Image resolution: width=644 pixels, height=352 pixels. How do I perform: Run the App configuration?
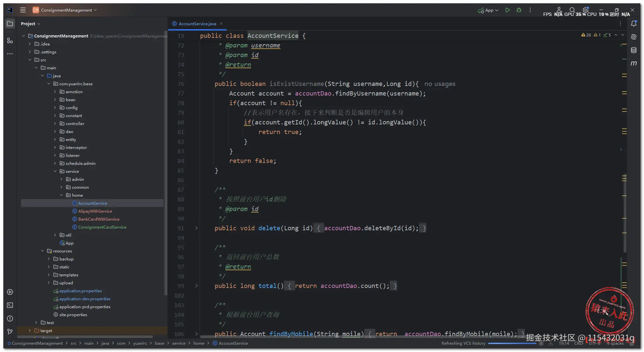[507, 10]
